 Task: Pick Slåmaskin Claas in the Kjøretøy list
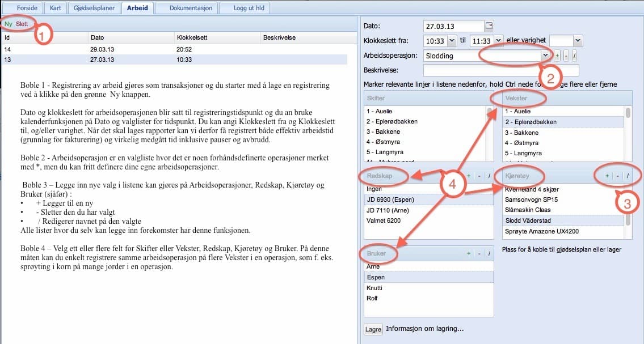563,210
